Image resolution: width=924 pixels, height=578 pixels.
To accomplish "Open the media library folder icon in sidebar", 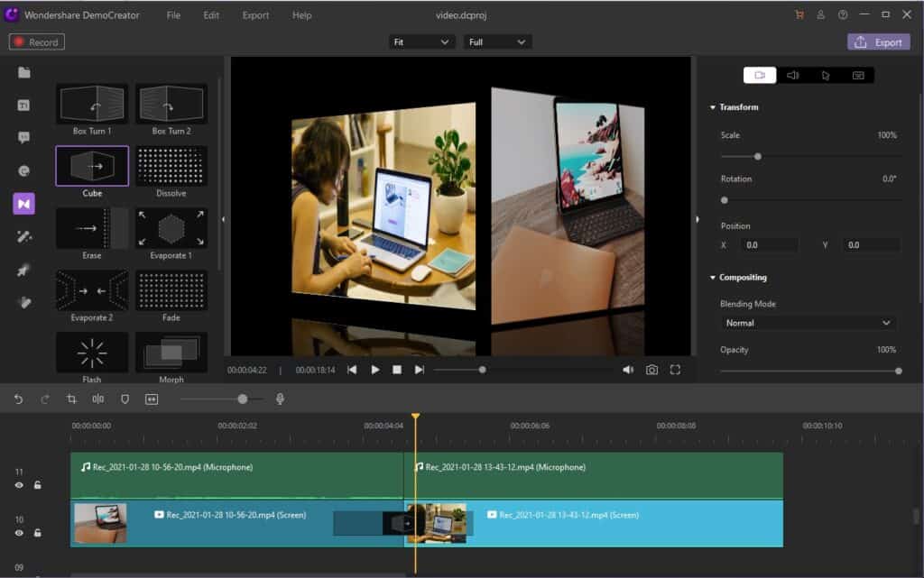I will [23, 73].
